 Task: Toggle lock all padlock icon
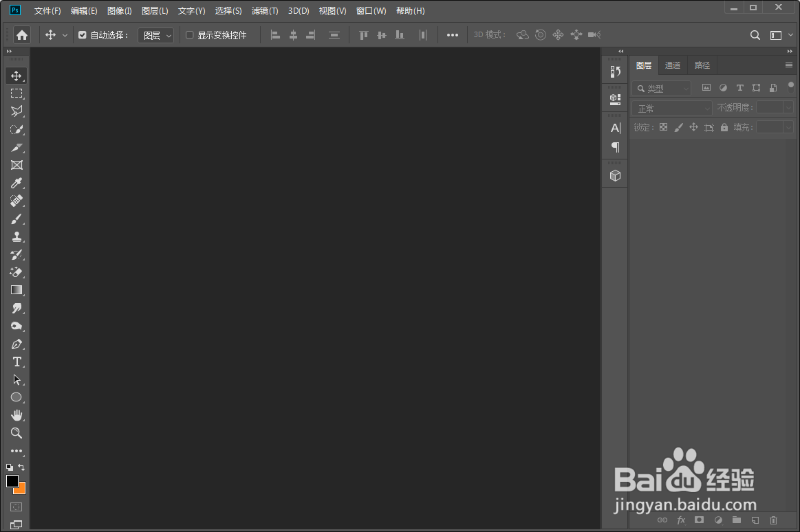pyautogui.click(x=724, y=127)
